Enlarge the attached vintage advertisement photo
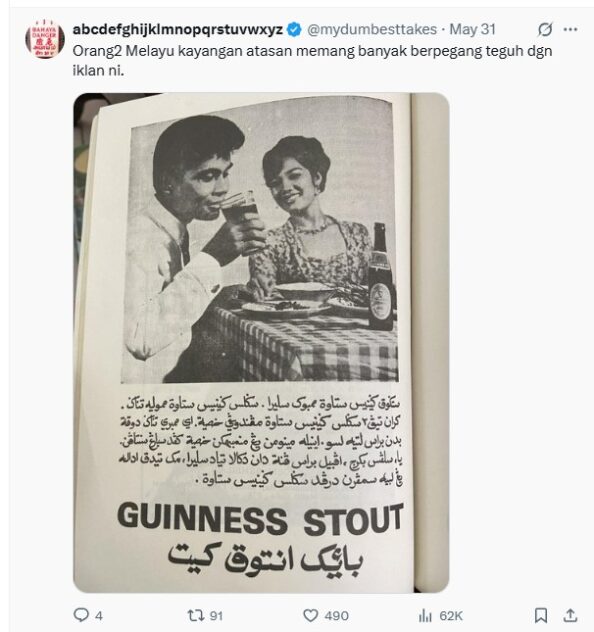 tap(261, 343)
